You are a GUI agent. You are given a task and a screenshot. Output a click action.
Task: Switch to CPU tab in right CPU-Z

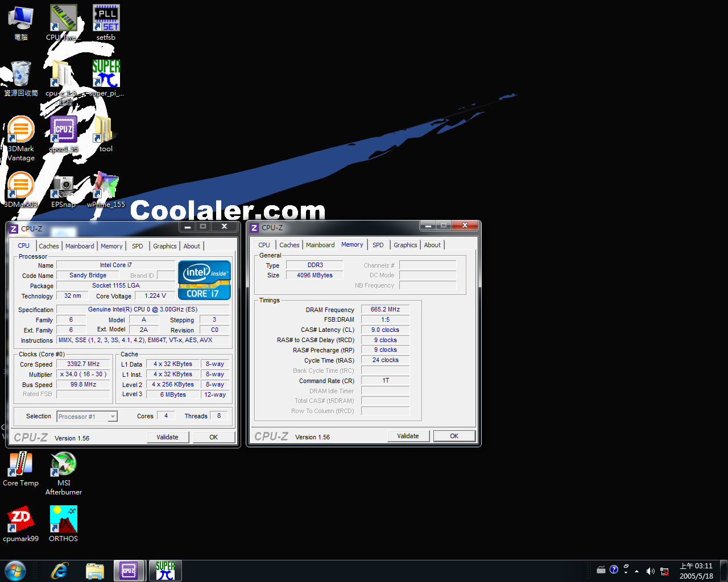[264, 245]
